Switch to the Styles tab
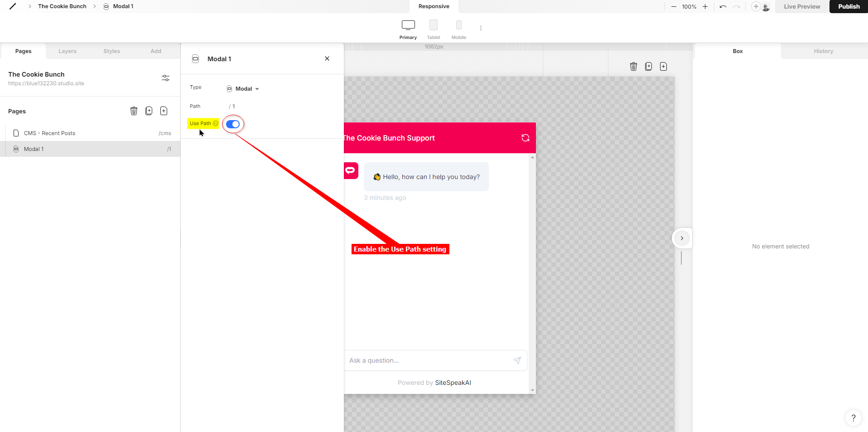 tap(111, 51)
